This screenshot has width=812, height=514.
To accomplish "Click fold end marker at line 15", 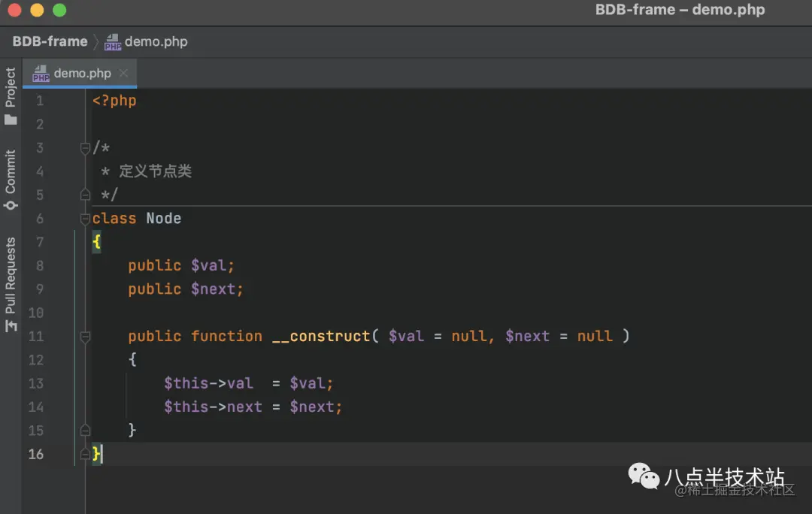I will point(85,431).
